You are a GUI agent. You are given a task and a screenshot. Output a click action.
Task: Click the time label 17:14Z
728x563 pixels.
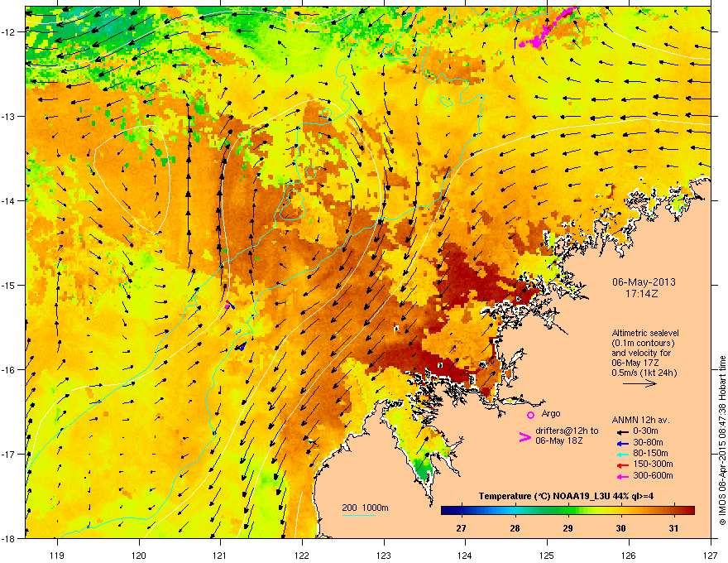click(642, 294)
